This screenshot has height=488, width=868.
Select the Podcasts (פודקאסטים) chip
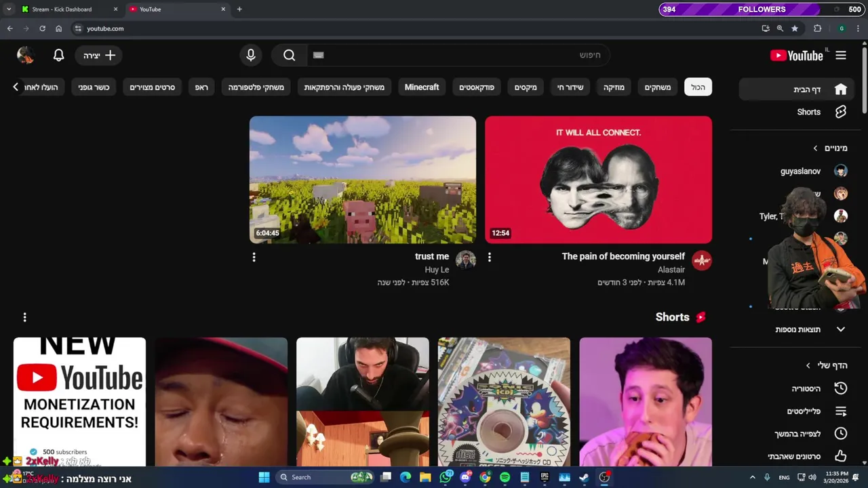coord(477,87)
